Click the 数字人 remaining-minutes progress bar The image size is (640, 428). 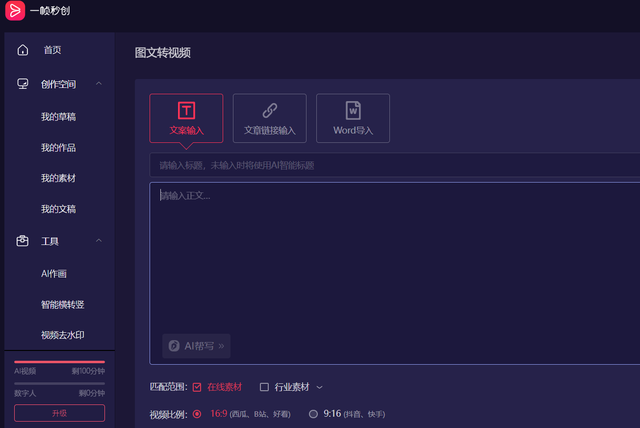[x=60, y=384]
